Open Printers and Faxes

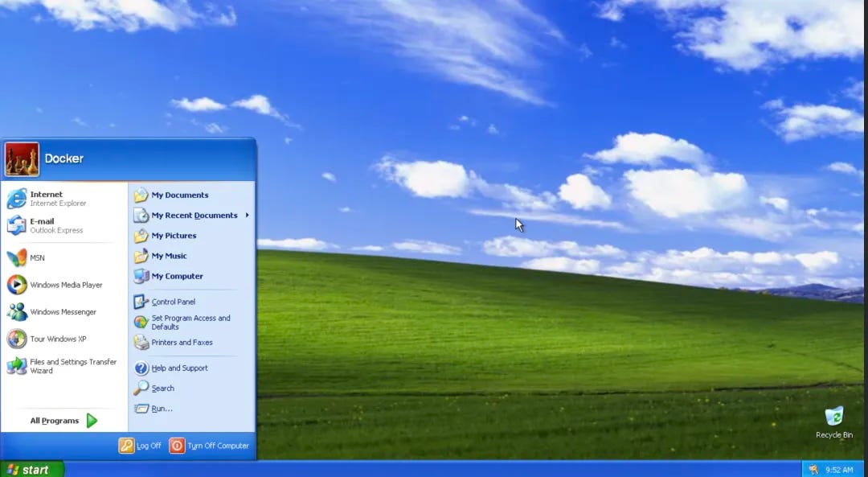(x=181, y=342)
